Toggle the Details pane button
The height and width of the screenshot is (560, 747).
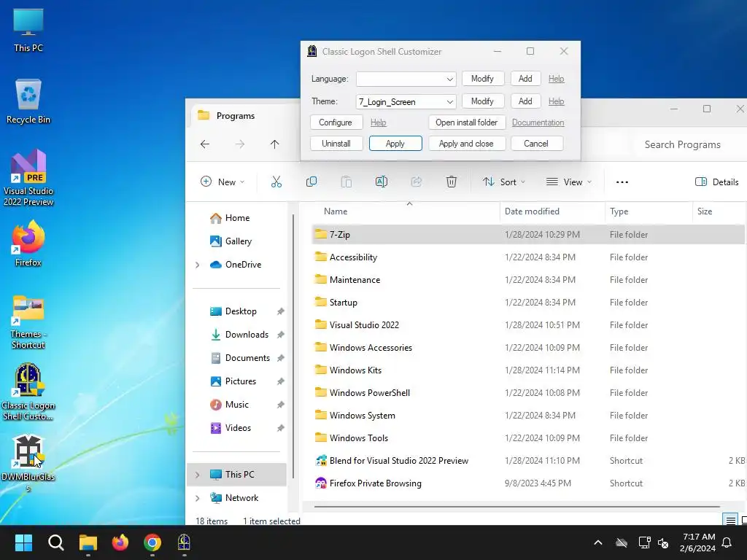[717, 182]
